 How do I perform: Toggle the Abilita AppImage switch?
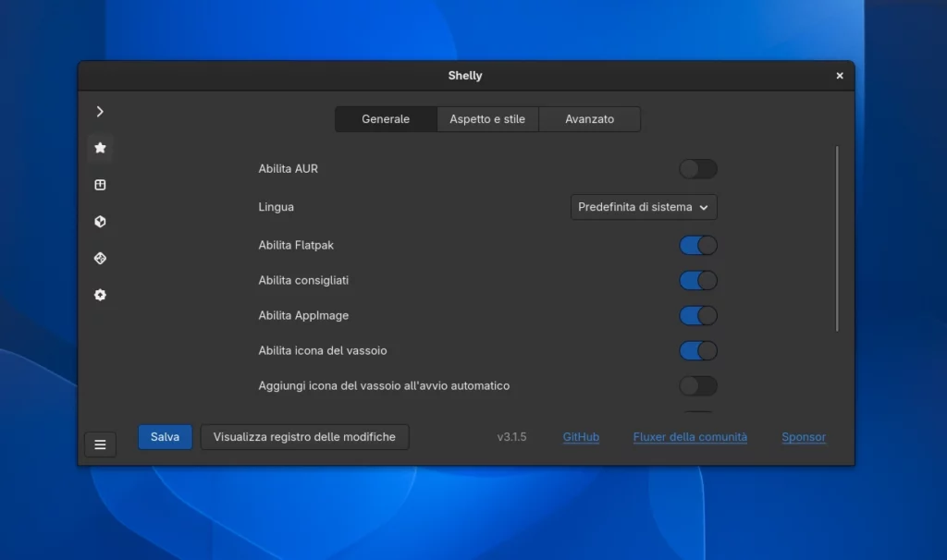[698, 316]
